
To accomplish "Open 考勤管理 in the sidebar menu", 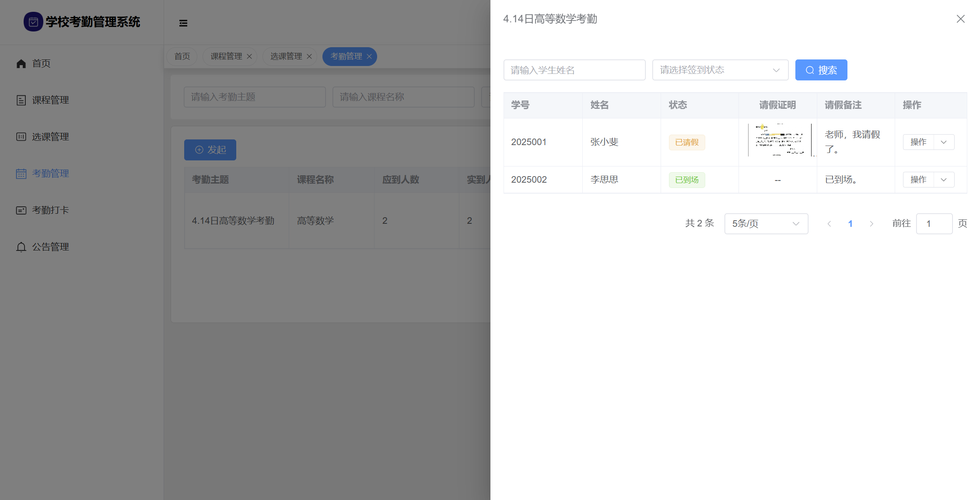I will 50,174.
